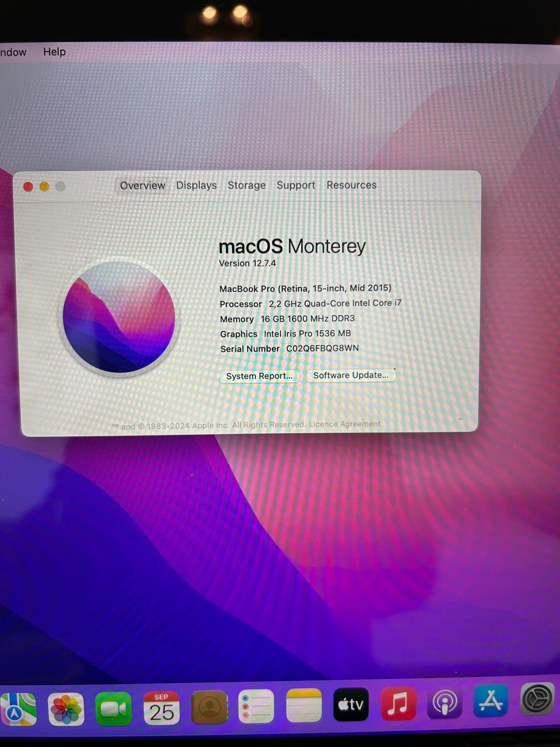Switch to the Overview tab
Screen dimensions: 560x747
[142, 186]
